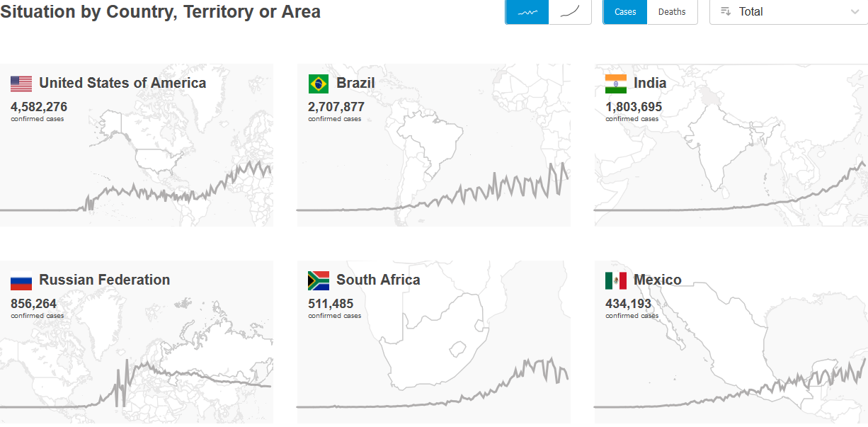Image resolution: width=868 pixels, height=427 pixels.
Task: Click the South Africa flag icon
Action: coord(319,281)
